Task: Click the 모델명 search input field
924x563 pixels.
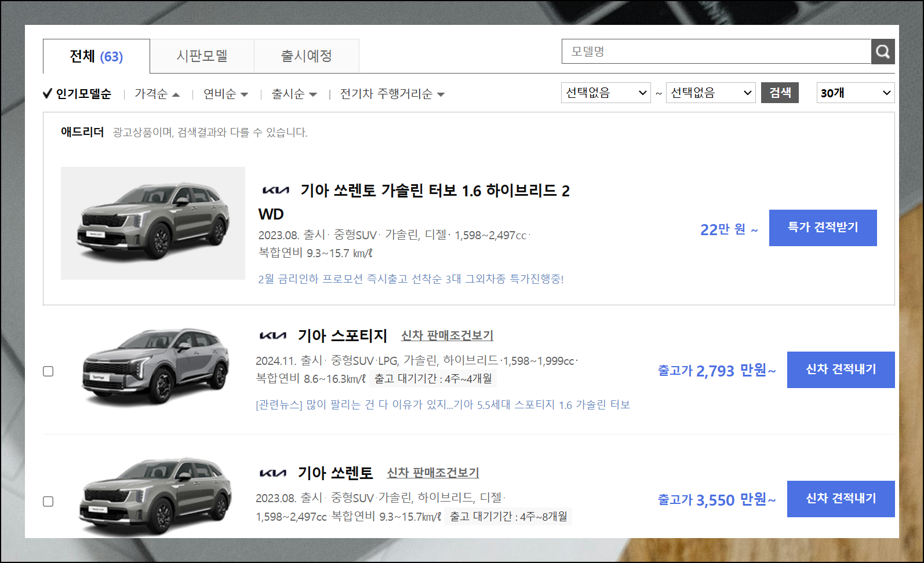Action: (716, 52)
